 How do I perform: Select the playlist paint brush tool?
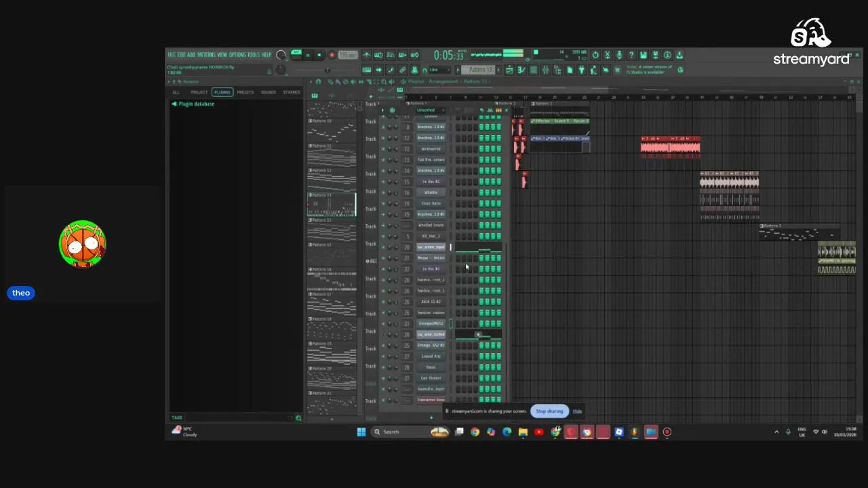pos(338,81)
